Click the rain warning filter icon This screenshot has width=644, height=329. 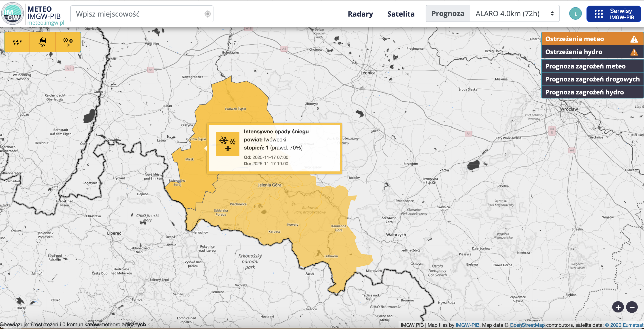click(17, 42)
